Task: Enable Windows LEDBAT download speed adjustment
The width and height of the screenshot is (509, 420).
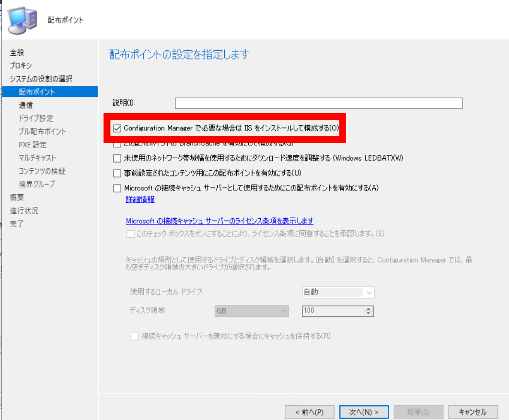Action: pyautogui.click(x=117, y=159)
